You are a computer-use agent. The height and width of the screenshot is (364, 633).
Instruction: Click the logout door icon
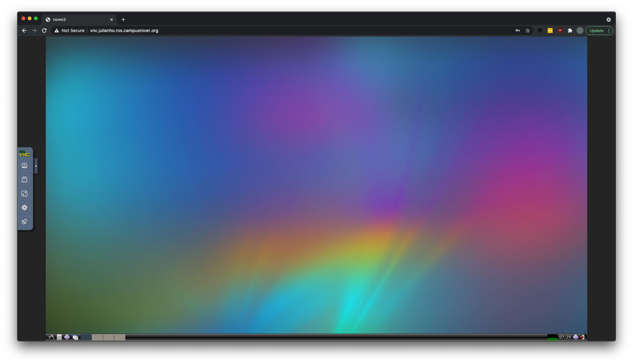(x=583, y=337)
